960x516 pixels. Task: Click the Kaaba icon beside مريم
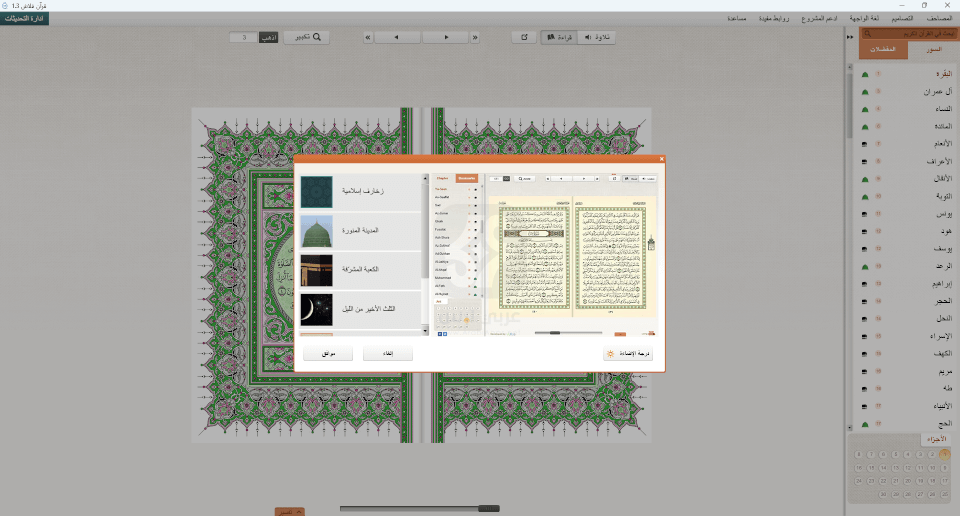(x=865, y=372)
